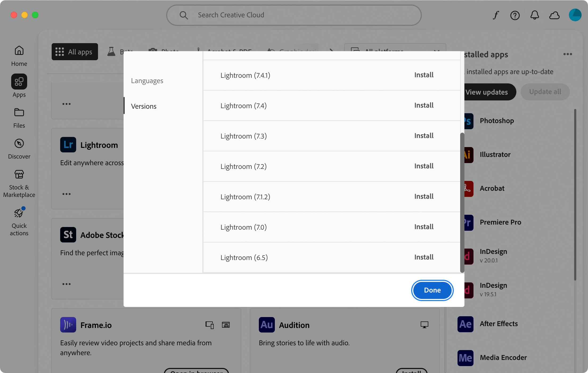Open Quick actions rocket icon
588x373 pixels.
(19, 213)
